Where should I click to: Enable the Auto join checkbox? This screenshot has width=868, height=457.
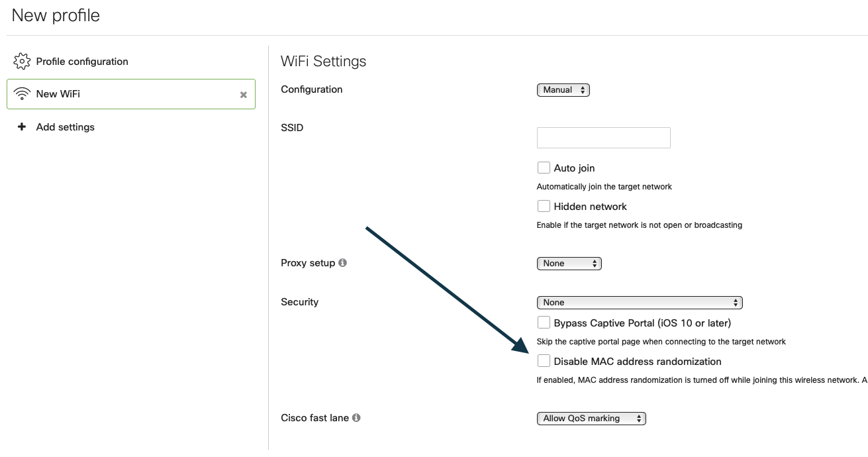coord(544,168)
